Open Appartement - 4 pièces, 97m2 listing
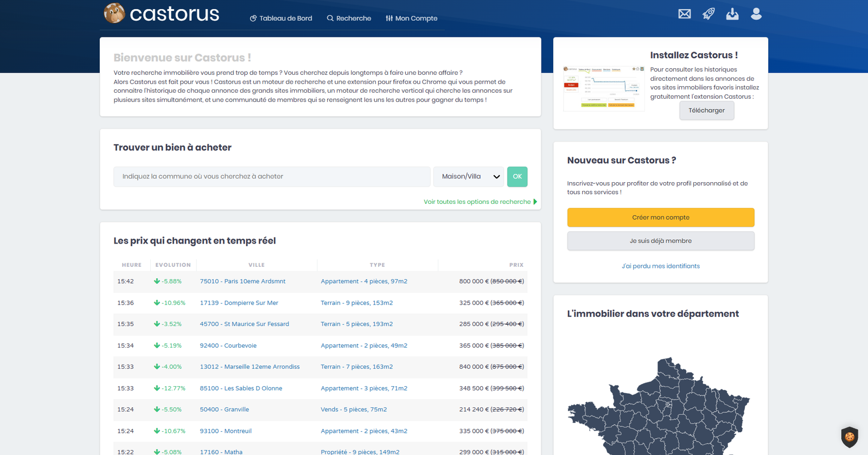Screen dimensions: 868x455 (x=364, y=281)
